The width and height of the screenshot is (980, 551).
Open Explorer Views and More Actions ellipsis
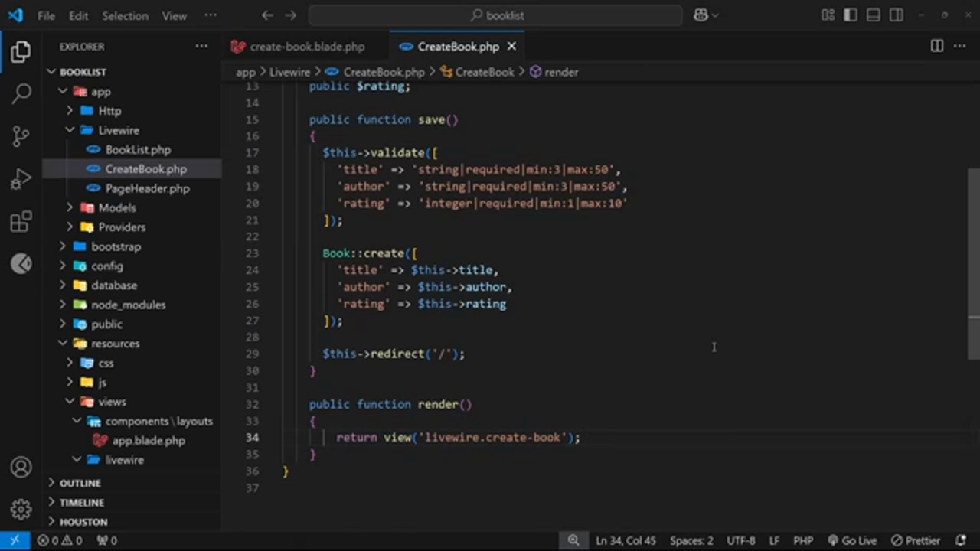point(201,47)
